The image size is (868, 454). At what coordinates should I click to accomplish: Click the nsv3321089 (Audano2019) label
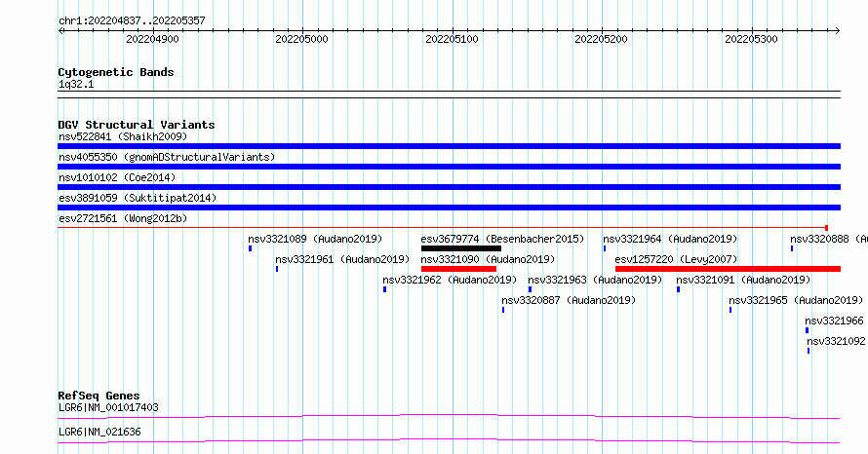[x=315, y=239]
